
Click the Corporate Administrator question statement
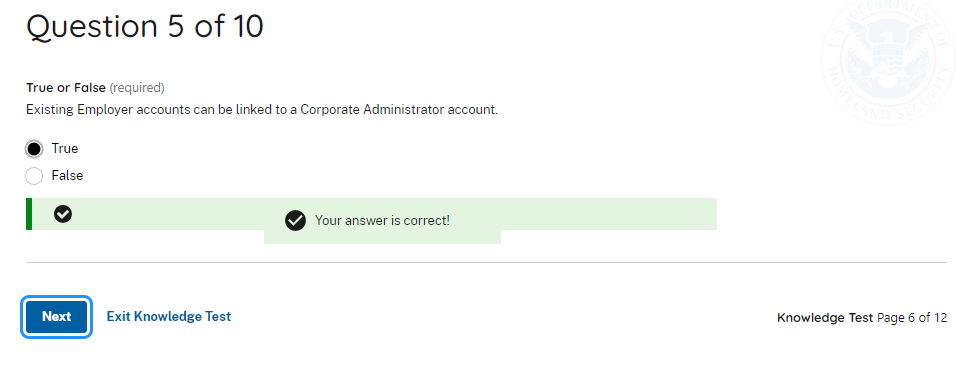tap(262, 111)
